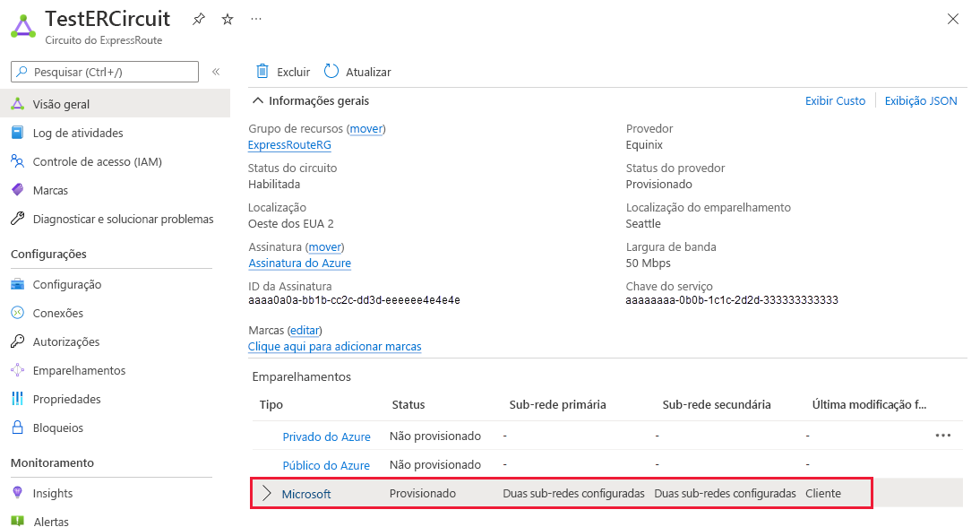
Task: Collapse the Informações gerais section
Action: 258,100
